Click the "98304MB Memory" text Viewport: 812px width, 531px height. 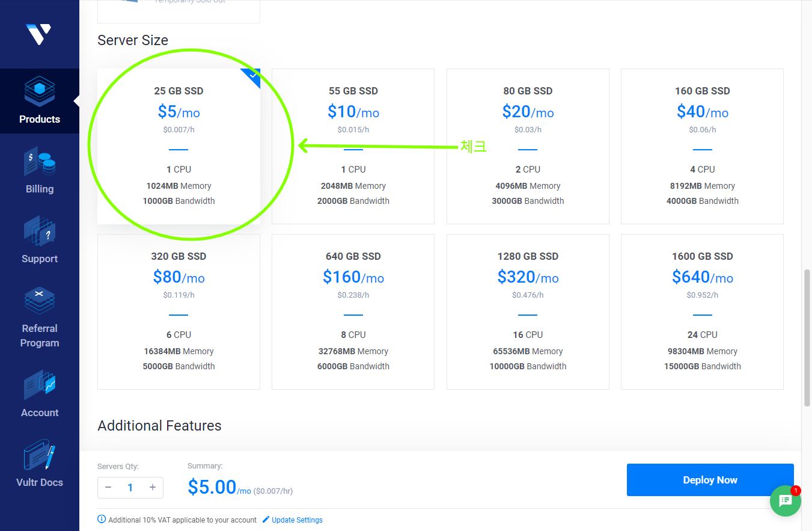[702, 351]
